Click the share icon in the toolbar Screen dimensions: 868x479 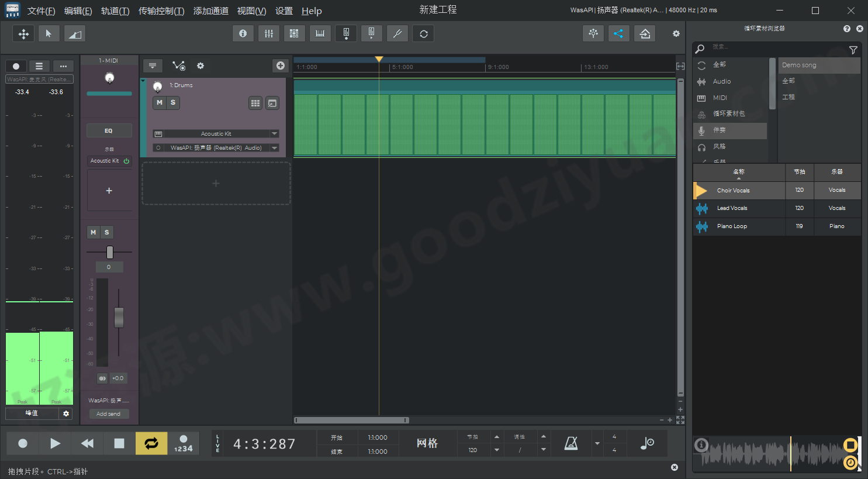[x=618, y=33]
